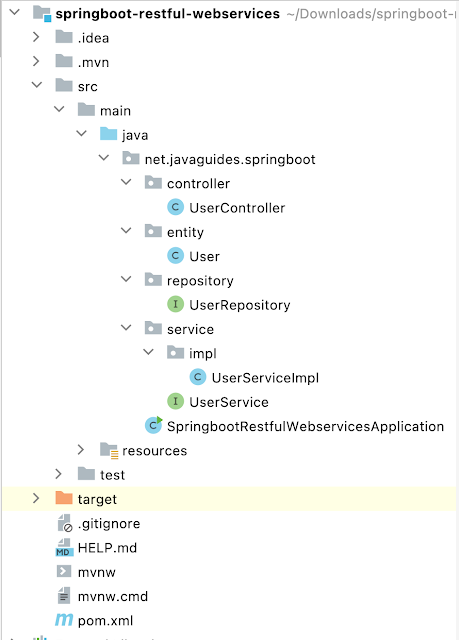Click the UserController class icon
459x640 pixels.
[175, 207]
